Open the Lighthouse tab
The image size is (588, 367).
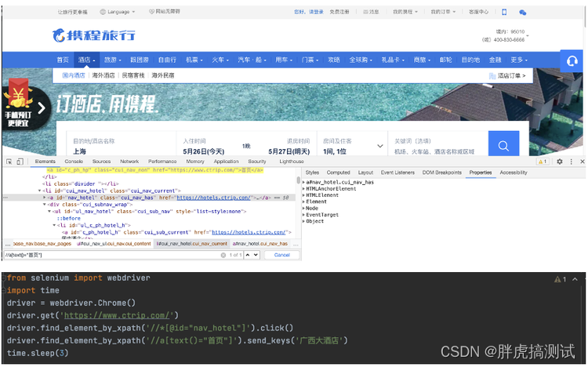pyautogui.click(x=292, y=162)
